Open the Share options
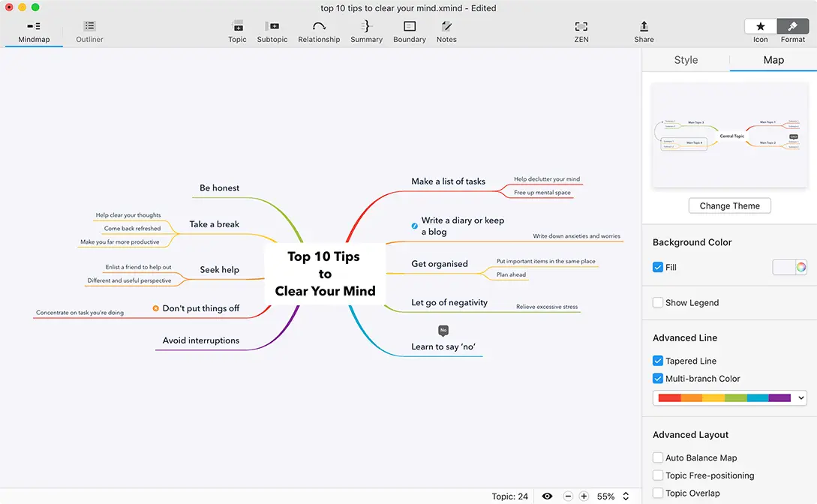The width and height of the screenshot is (817, 504). coord(644,31)
